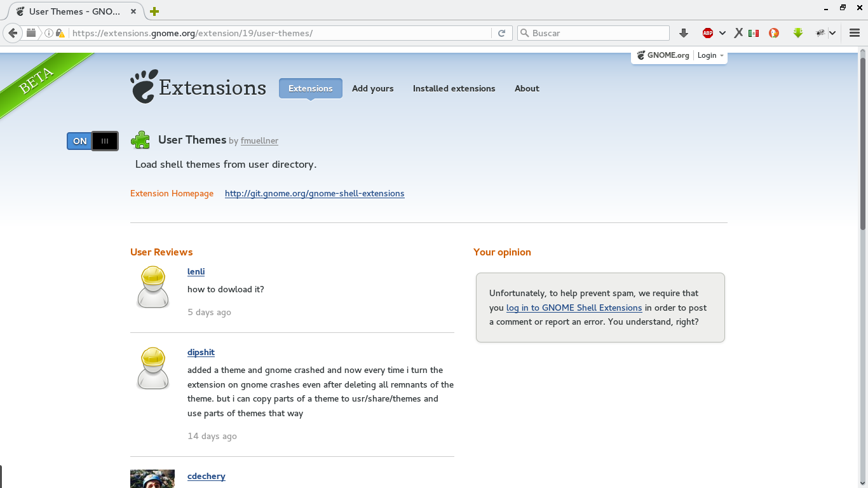Click the green download arrow extension icon
The width and height of the screenshot is (868, 488).
pos(798,33)
